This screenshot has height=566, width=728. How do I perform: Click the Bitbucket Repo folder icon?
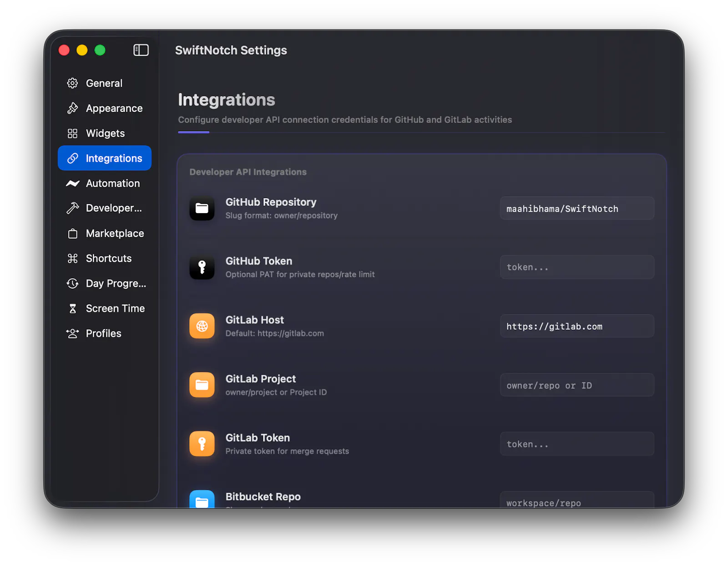point(202,499)
